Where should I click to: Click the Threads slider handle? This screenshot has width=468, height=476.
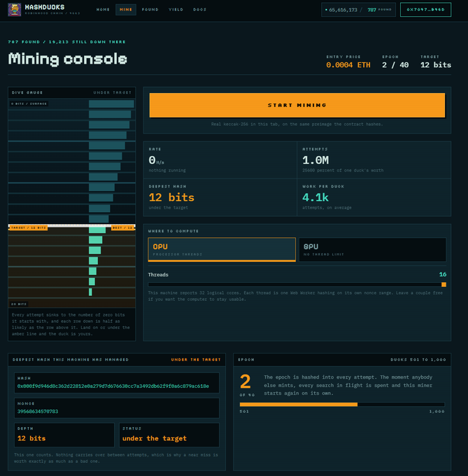444,284
